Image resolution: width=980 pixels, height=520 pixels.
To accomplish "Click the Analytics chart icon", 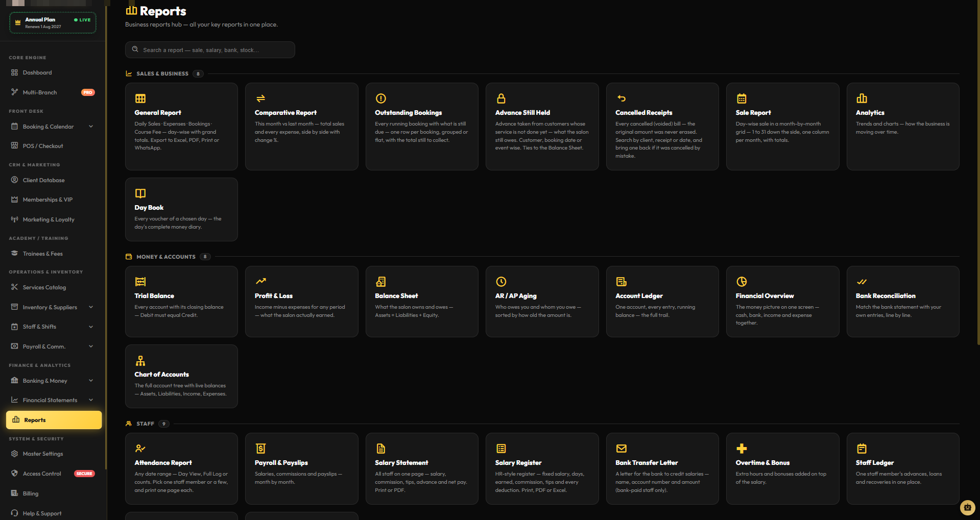I will (862, 98).
